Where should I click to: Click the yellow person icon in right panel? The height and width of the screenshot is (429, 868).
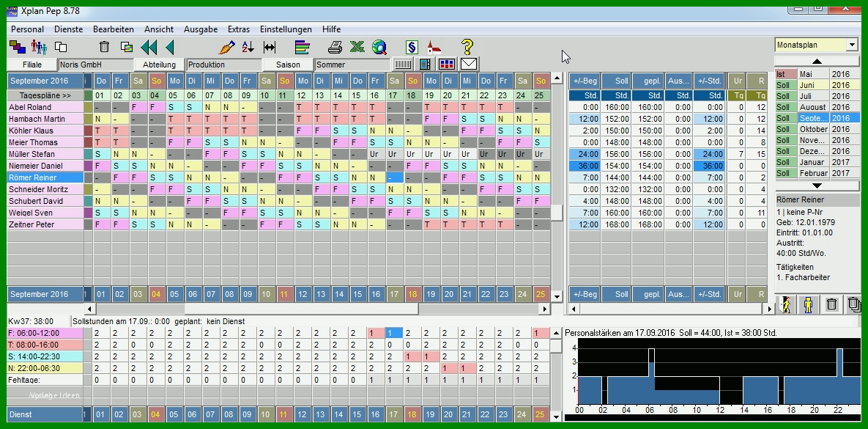808,304
